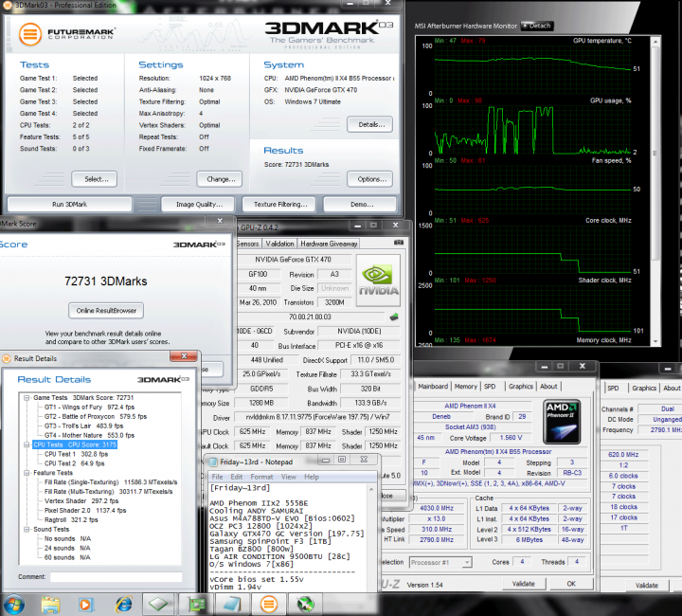Click Details... button under System

(369, 124)
